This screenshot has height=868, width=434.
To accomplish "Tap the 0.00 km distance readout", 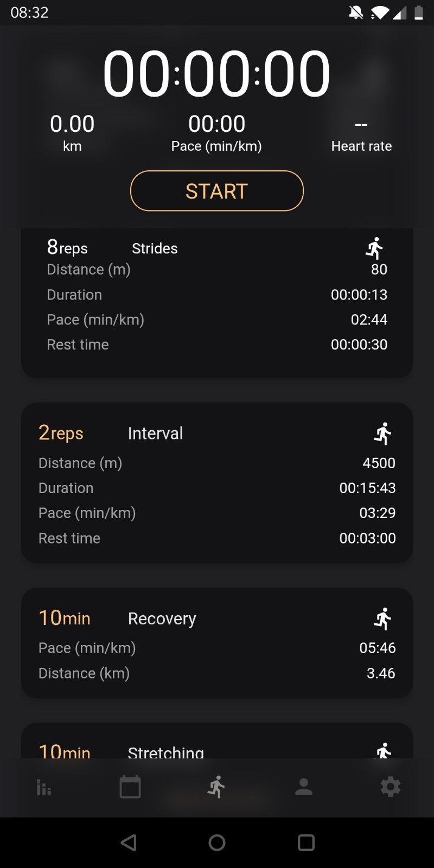I will tap(72, 132).
